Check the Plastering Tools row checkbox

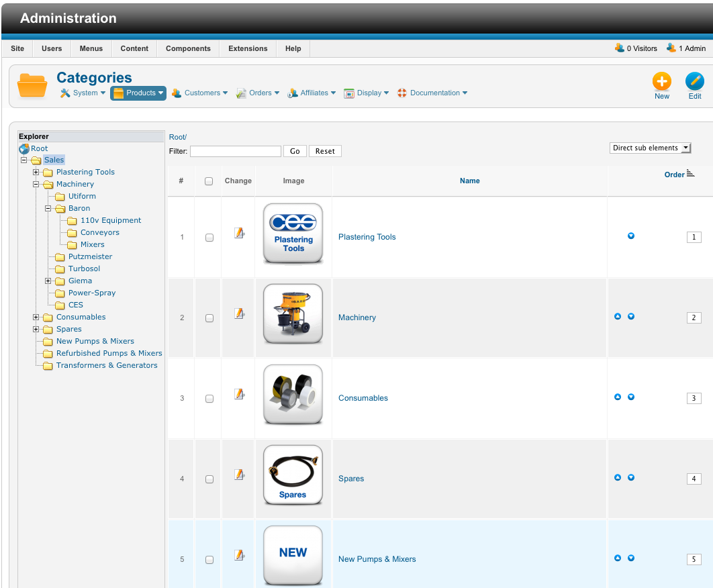pos(209,238)
